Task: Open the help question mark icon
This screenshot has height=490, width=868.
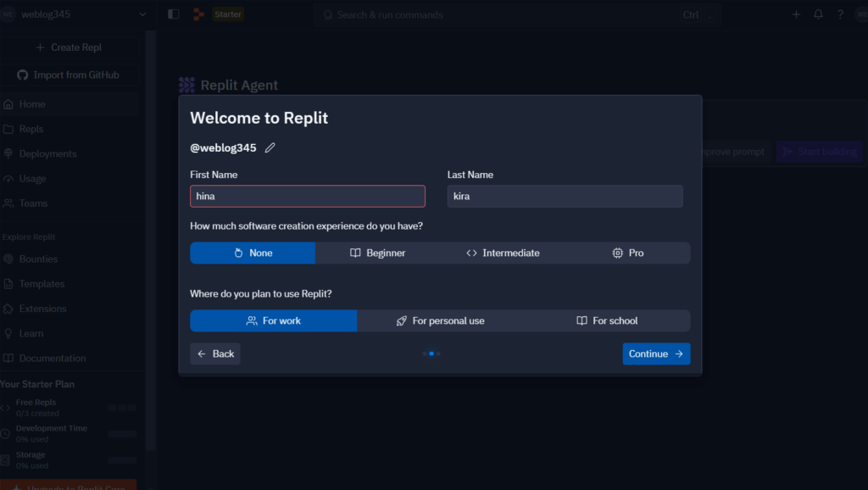Action: pyautogui.click(x=840, y=14)
